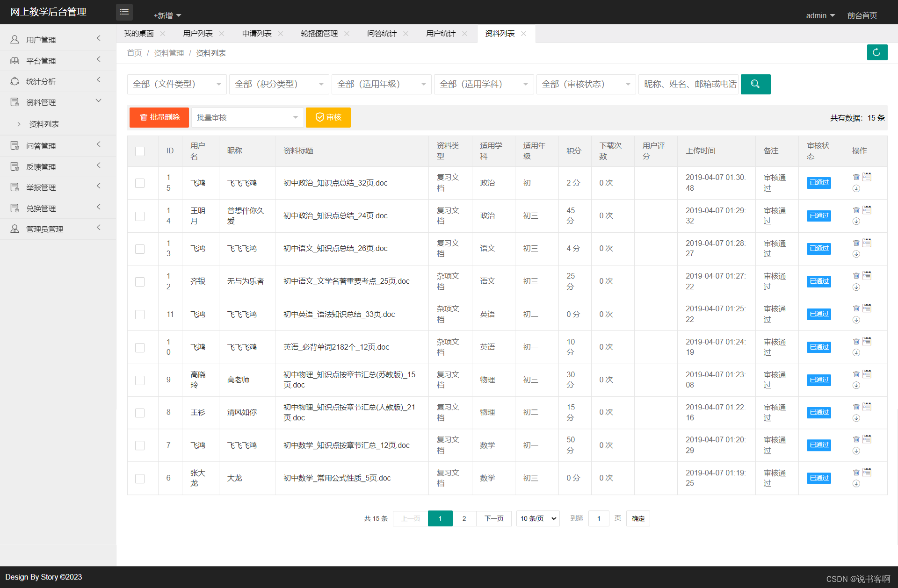Open the 全部（适用学科）dropdown

coord(484,84)
